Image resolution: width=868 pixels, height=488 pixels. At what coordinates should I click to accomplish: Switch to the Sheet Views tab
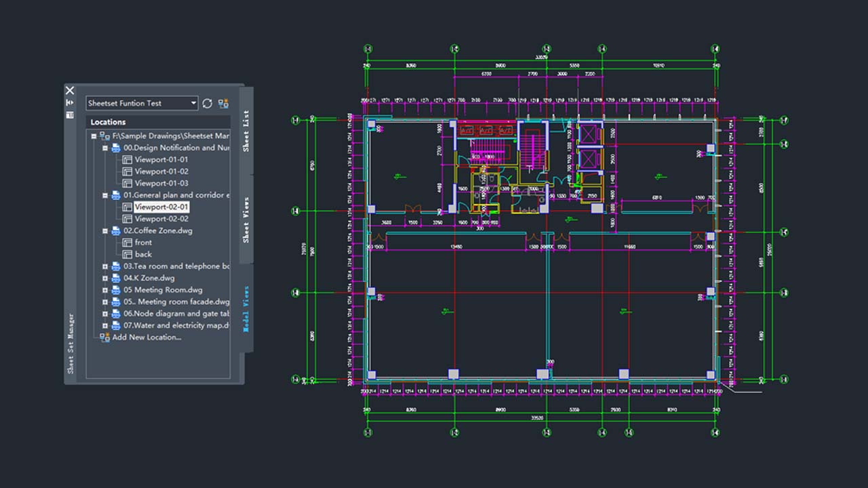[x=246, y=220]
